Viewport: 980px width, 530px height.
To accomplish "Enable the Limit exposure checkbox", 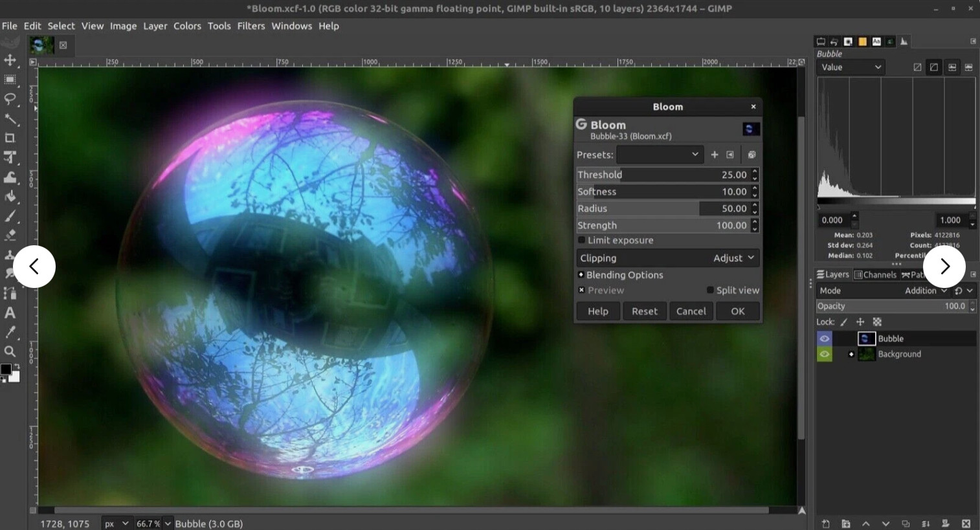I will click(582, 240).
